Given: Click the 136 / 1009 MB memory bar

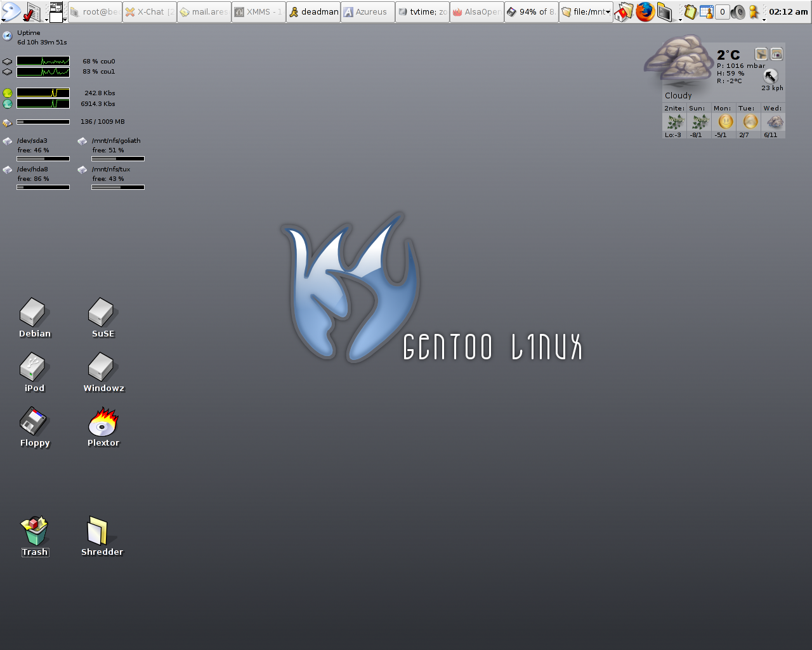Looking at the screenshot, I should [43, 122].
